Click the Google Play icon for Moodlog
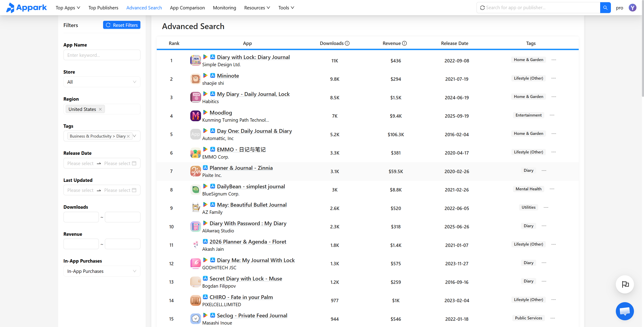The height and width of the screenshot is (327, 644). click(x=205, y=112)
